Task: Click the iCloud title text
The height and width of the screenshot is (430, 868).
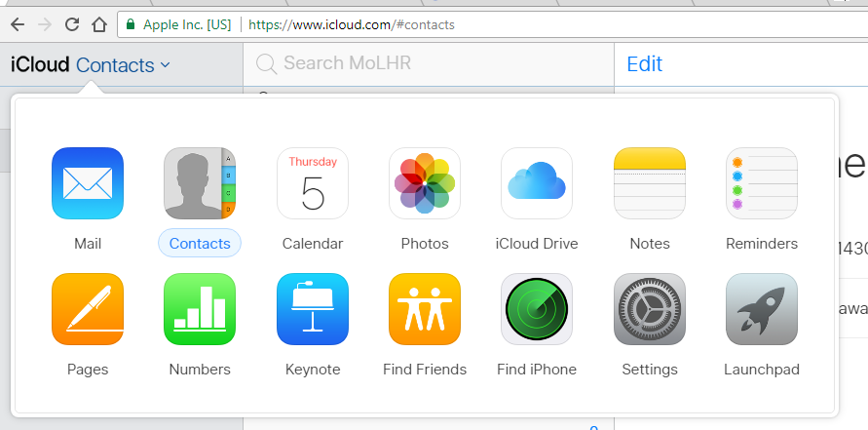Action: tap(40, 64)
